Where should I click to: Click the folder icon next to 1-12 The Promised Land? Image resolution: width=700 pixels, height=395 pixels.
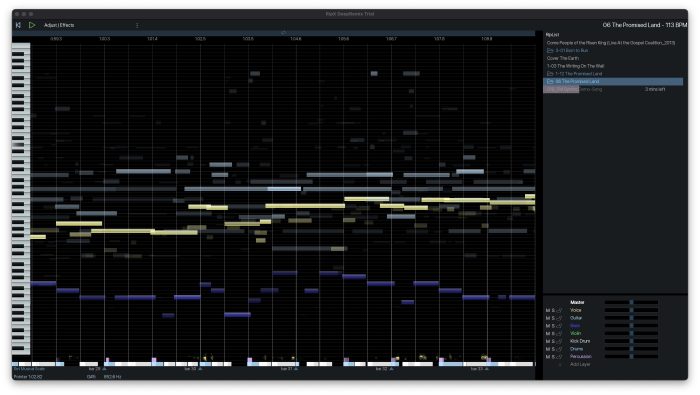coord(550,74)
